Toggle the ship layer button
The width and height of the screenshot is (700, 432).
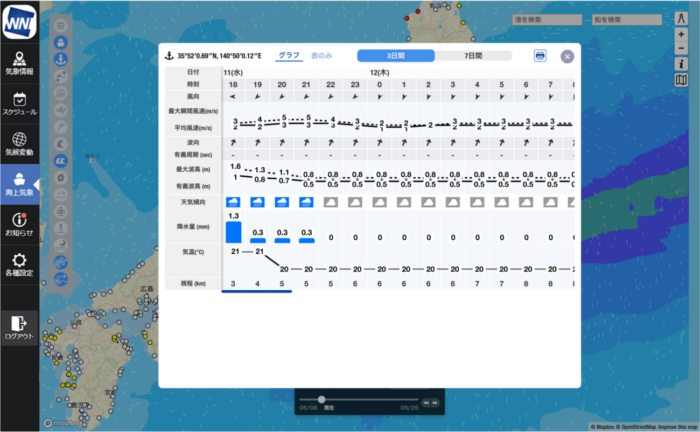click(61, 43)
